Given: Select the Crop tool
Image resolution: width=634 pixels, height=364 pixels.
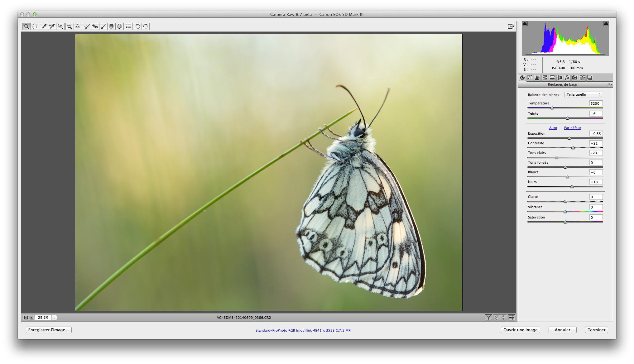Looking at the screenshot, I should [x=69, y=26].
